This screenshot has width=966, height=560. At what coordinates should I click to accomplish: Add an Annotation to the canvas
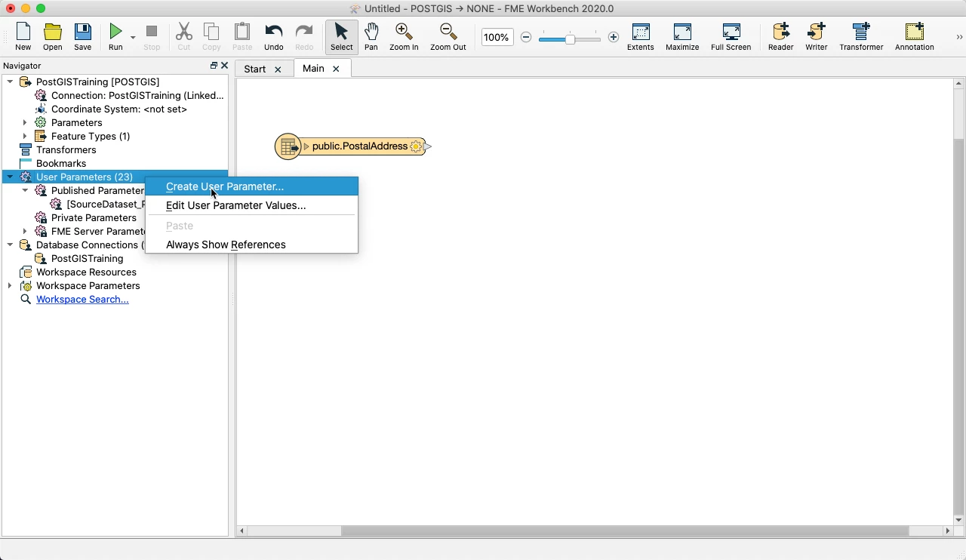[914, 36]
